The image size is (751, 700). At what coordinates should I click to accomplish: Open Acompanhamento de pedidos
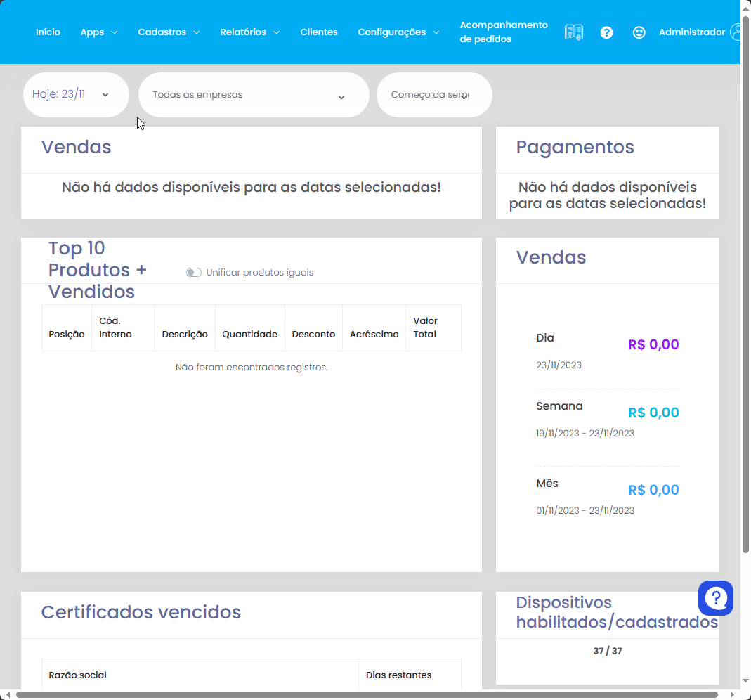(x=504, y=32)
